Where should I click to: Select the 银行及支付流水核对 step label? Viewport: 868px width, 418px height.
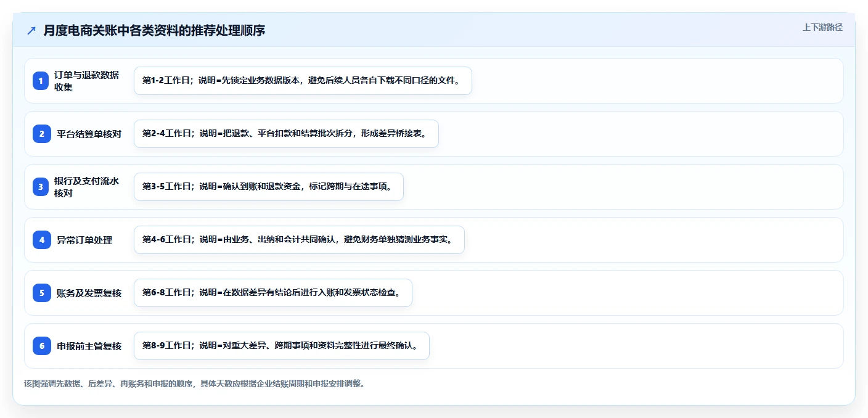point(86,187)
